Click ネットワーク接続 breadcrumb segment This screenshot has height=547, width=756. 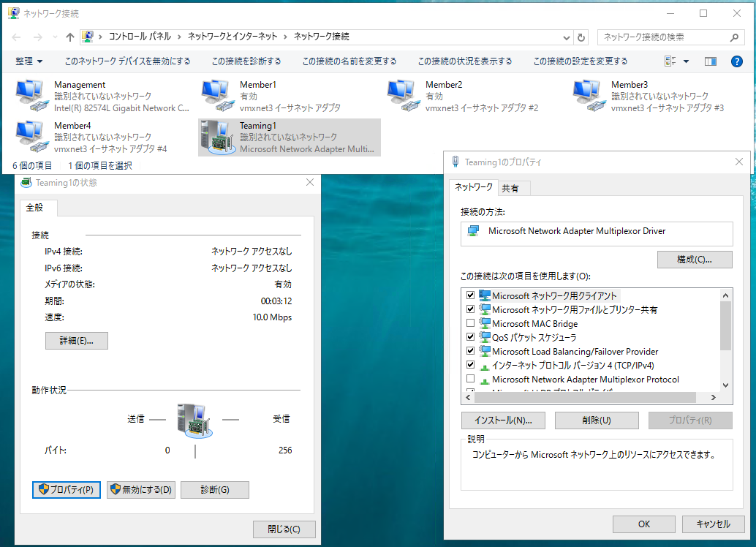pos(322,37)
